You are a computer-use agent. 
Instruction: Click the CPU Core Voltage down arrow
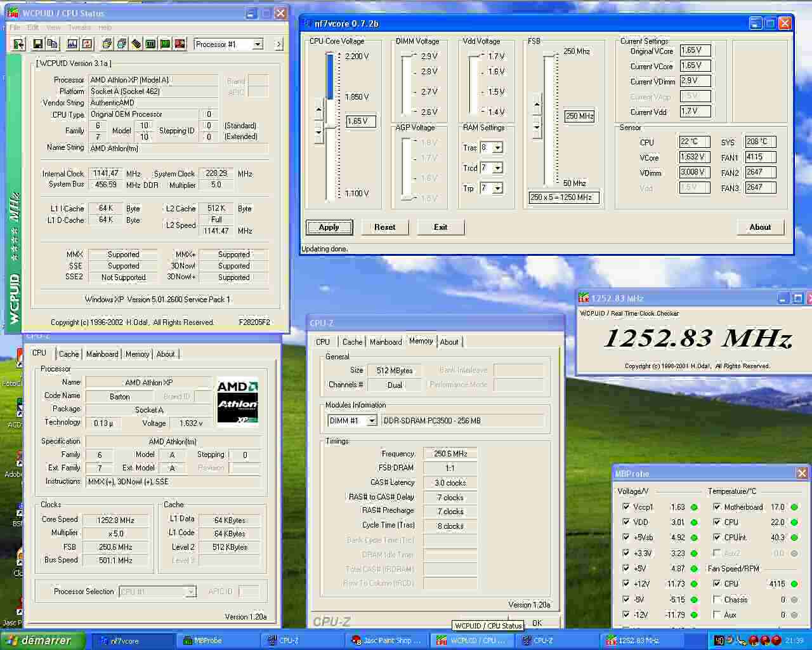318,131
